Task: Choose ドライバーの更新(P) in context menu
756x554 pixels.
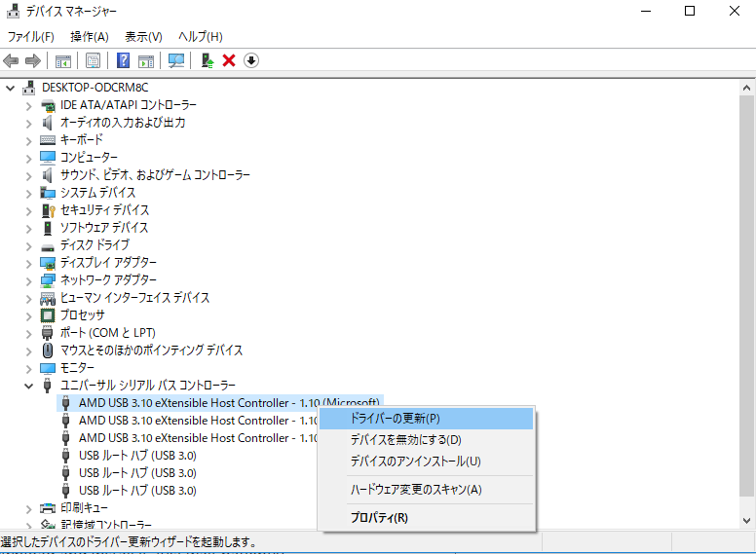Action: [426, 418]
